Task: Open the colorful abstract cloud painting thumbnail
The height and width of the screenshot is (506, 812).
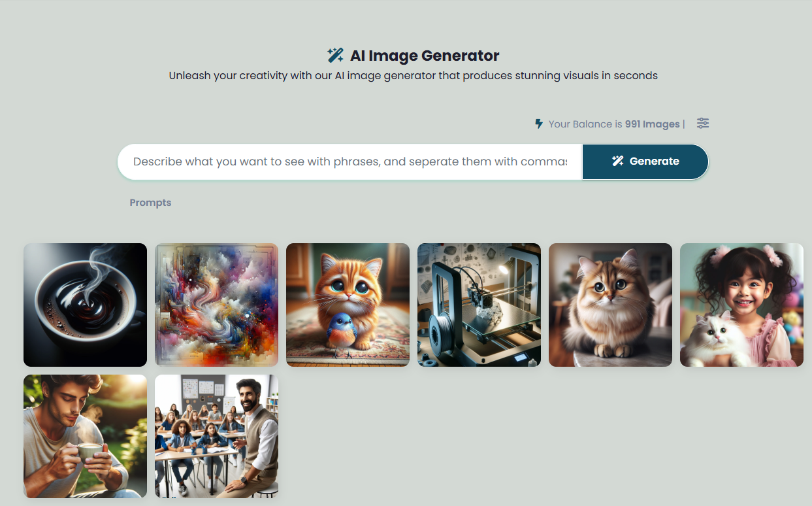Action: coord(216,305)
